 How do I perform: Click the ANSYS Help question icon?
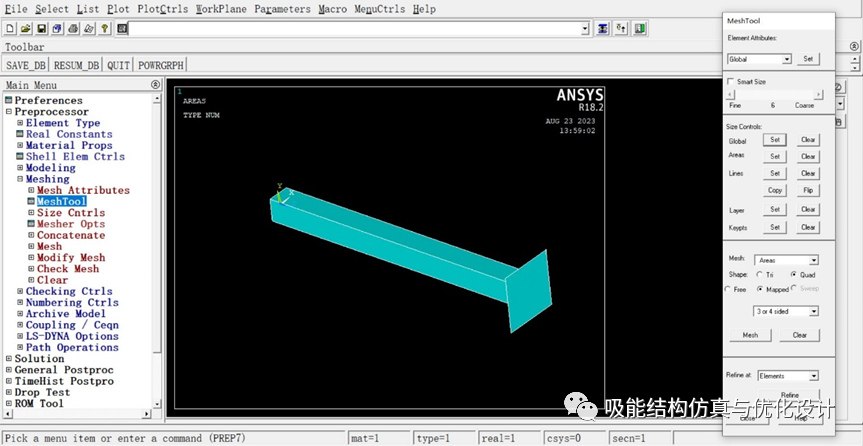click(105, 29)
